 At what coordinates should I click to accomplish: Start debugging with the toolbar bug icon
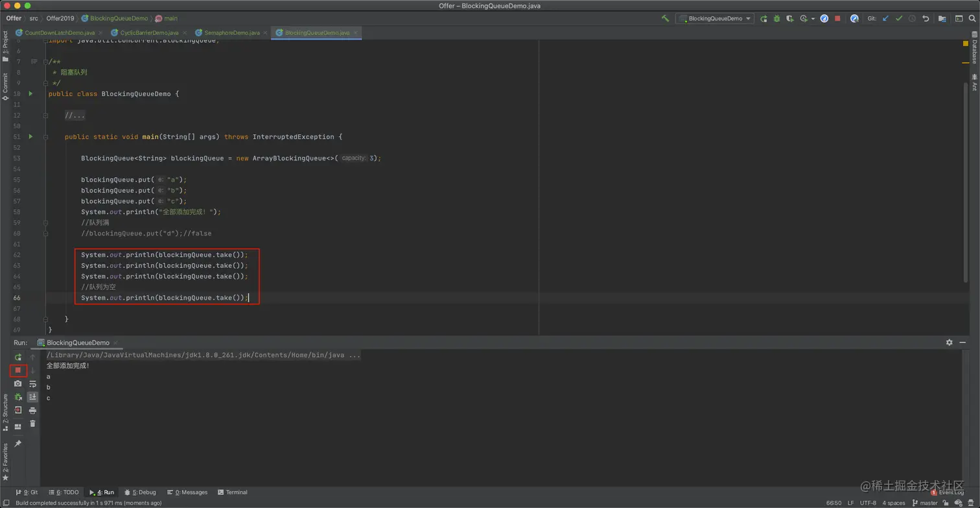point(776,18)
